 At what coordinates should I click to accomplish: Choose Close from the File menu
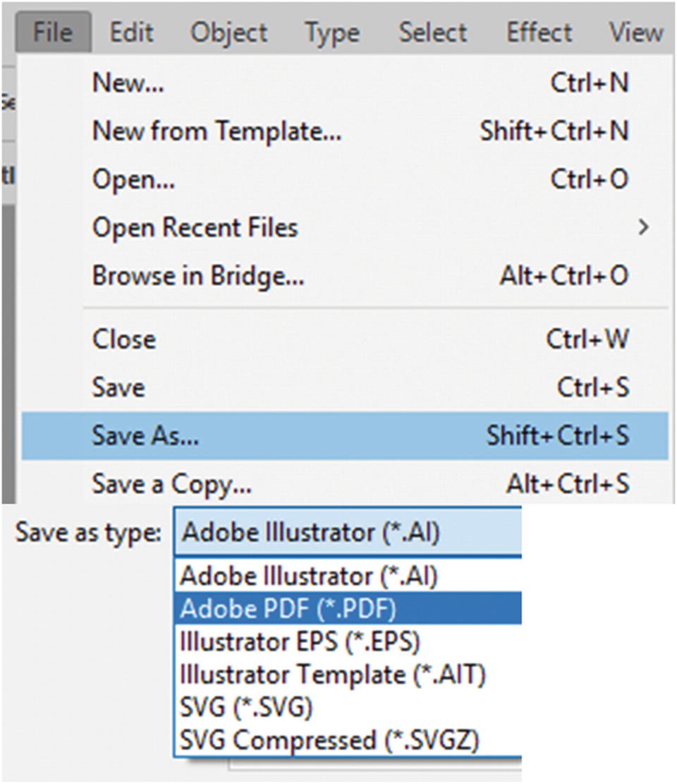click(x=124, y=339)
